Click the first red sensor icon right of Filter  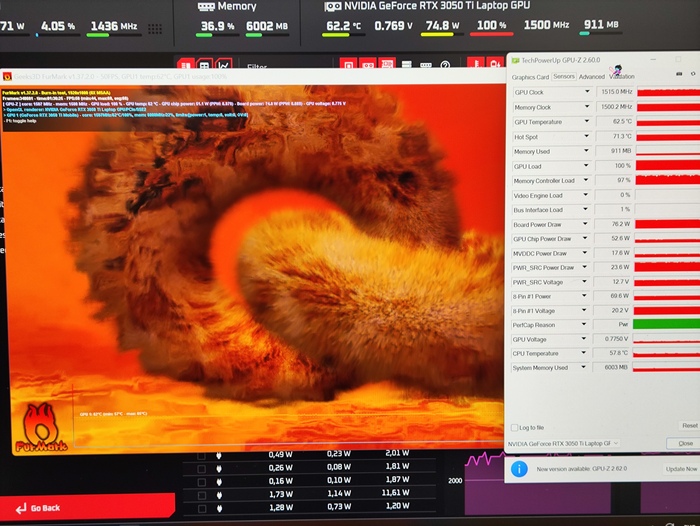click(348, 64)
